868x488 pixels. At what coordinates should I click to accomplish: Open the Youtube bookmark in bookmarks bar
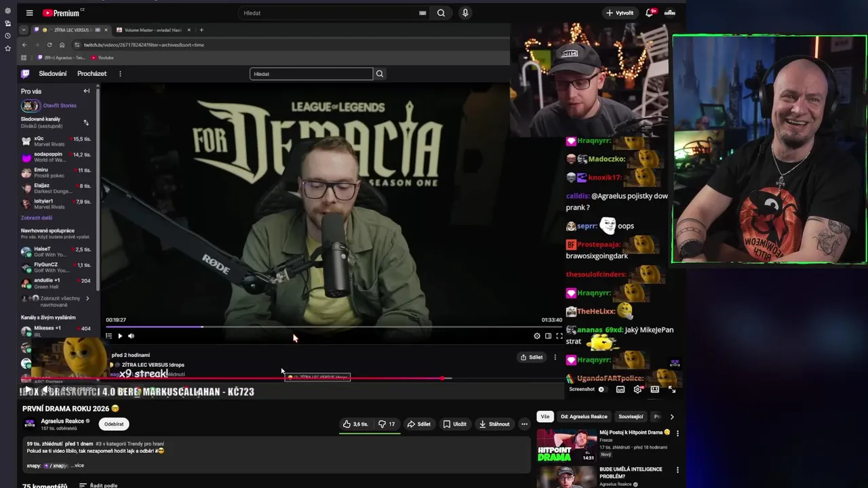[102, 58]
